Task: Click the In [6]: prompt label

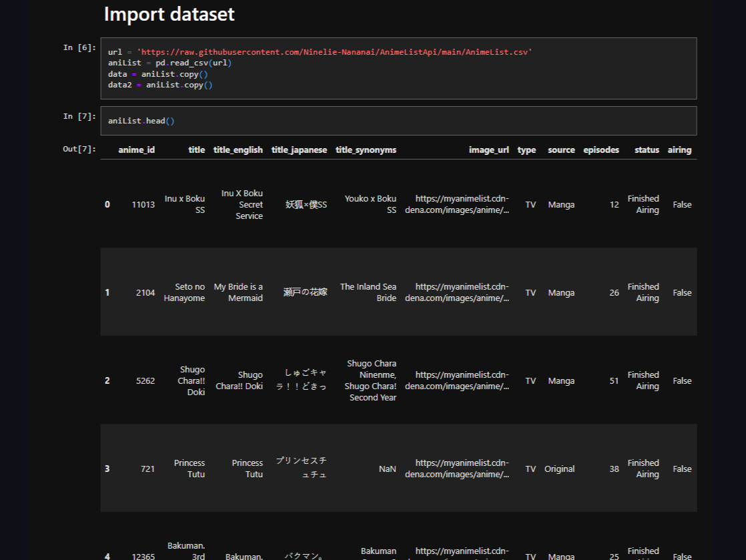Action: tap(79, 47)
